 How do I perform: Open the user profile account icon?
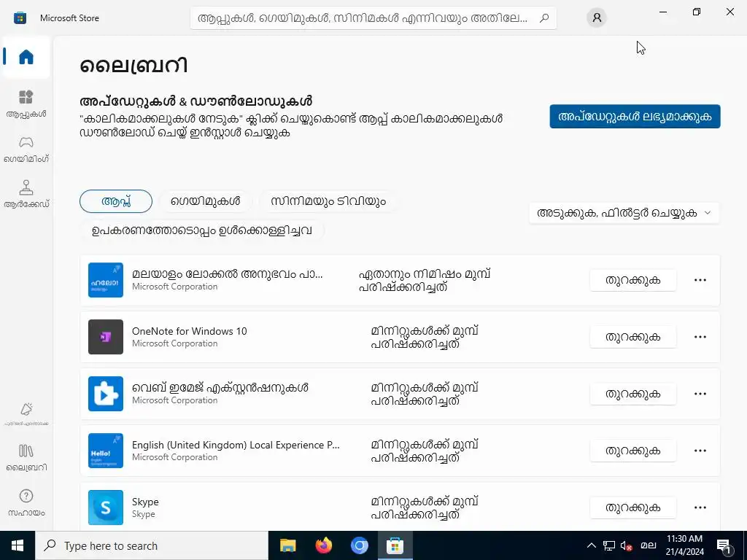[597, 18]
